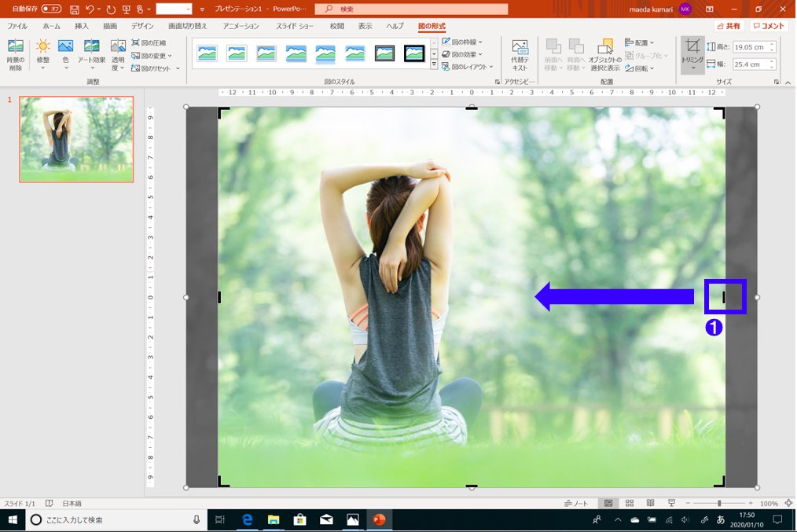Open Microsoft Store from the taskbar
The width and height of the screenshot is (797, 532).
(300, 519)
